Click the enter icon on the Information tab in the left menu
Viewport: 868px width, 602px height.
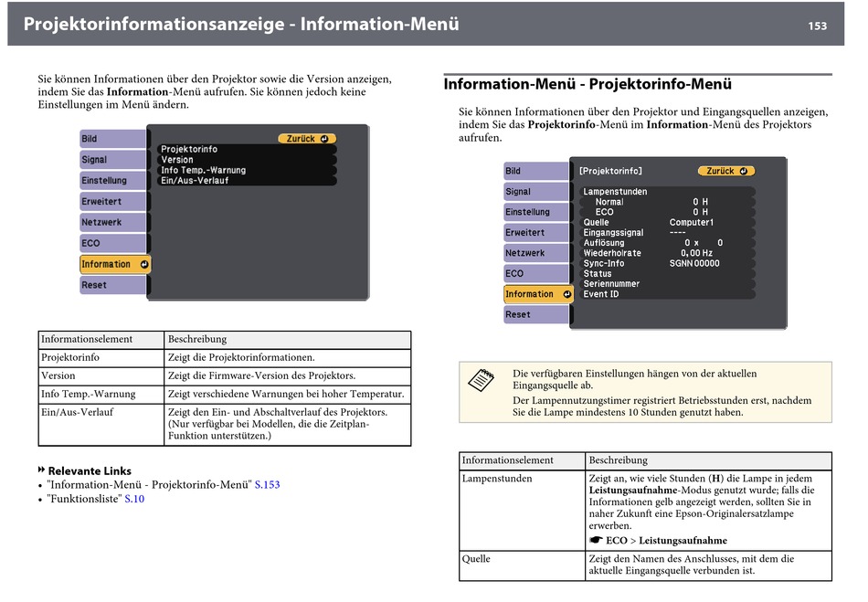coord(144,265)
